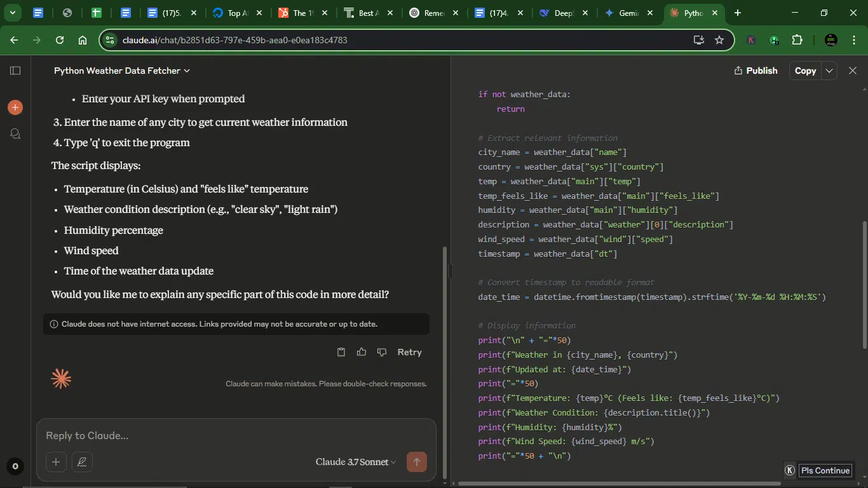The width and height of the screenshot is (868, 488).
Task: Click the green Sheets pinned tab
Action: tap(96, 13)
